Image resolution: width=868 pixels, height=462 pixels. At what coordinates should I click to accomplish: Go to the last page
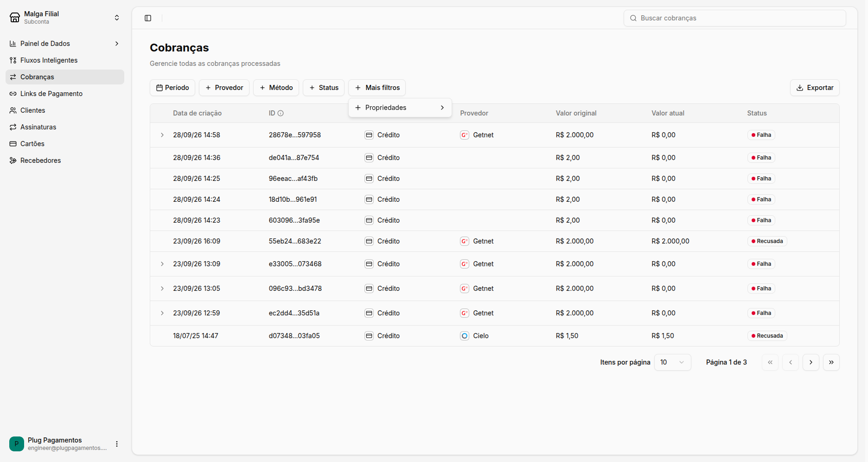831,362
